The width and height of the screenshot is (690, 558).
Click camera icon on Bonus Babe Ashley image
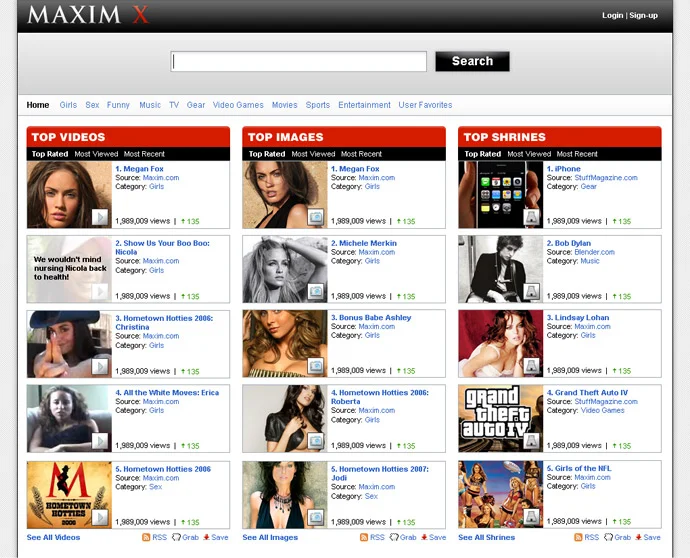click(x=316, y=366)
